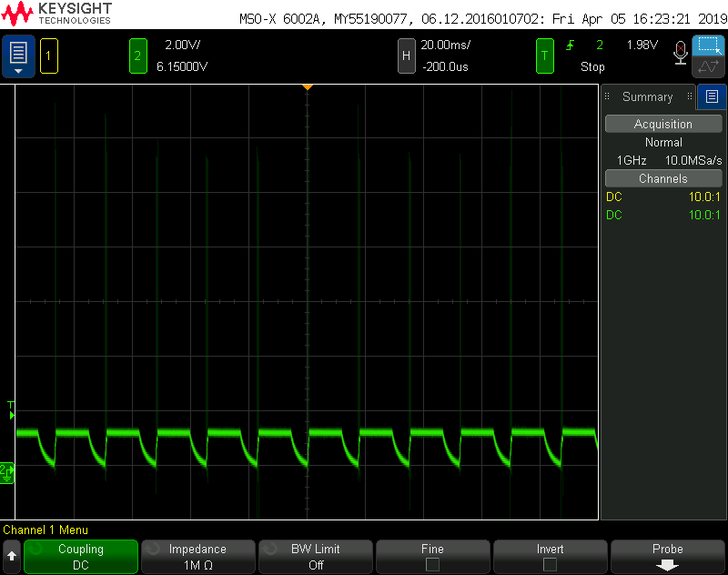Click the rising edge trigger slope icon

coord(571,45)
